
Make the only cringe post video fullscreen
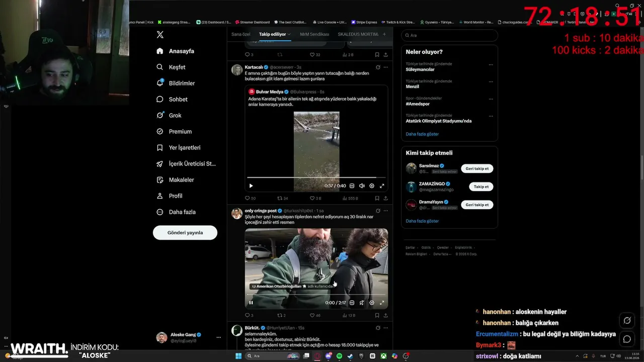pyautogui.click(x=382, y=303)
